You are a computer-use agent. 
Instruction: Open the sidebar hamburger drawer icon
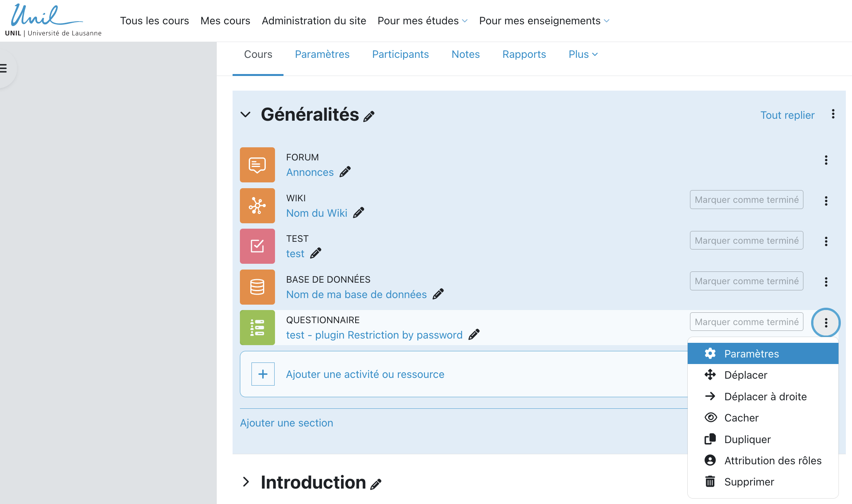click(4, 69)
